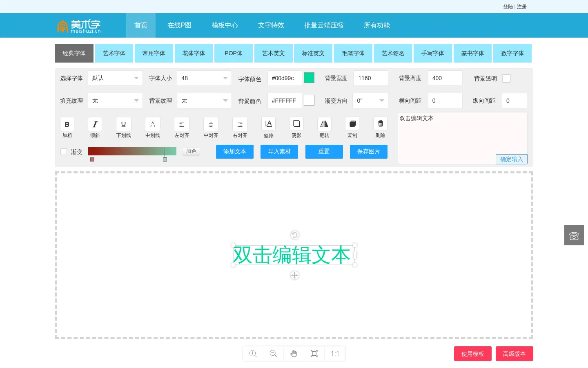The height and width of the screenshot is (368, 588).
Task: Open the white background color swatch
Action: pos(309,100)
